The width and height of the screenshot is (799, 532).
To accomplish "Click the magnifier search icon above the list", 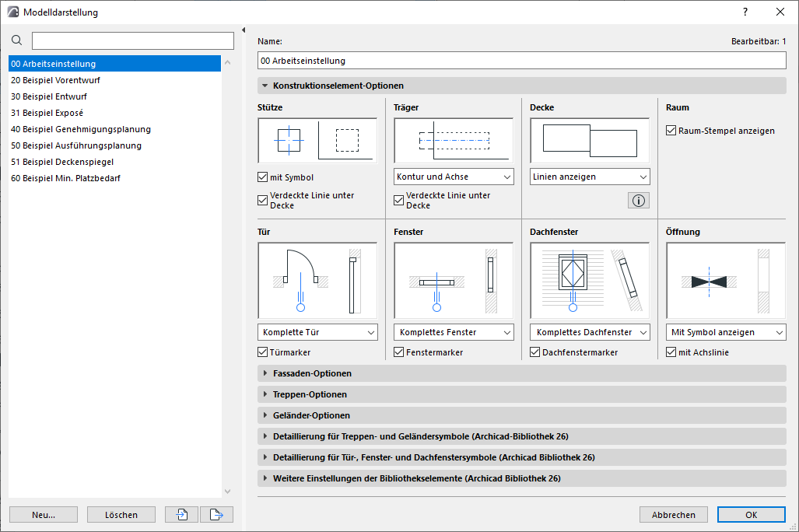I will 16,40.
